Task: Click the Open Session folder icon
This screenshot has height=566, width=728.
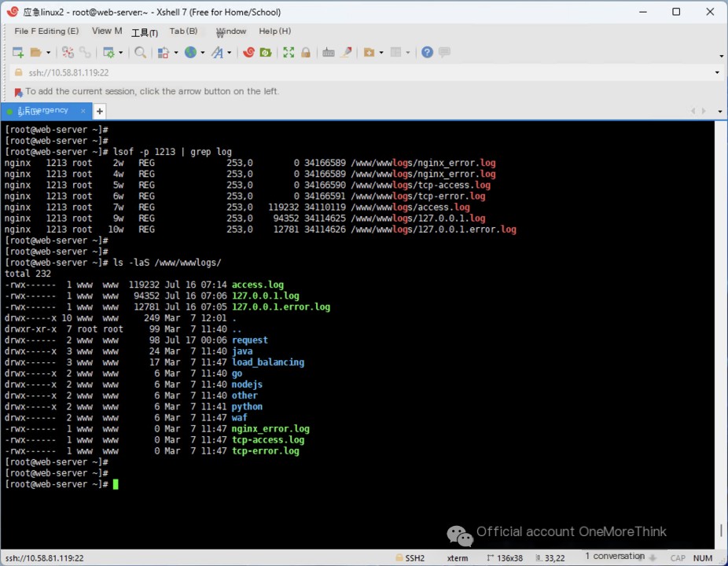Action: 35,53
